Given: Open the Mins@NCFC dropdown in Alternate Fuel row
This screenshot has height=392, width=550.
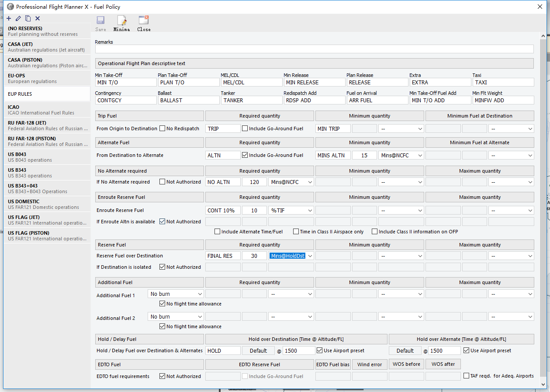Looking at the screenshot, I should tap(401, 155).
